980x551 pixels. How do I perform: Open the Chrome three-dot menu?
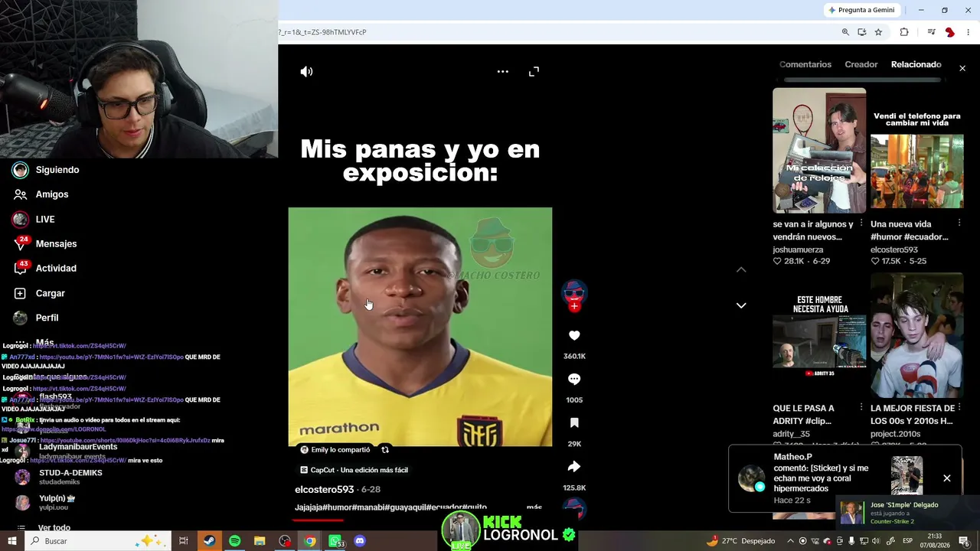click(968, 32)
